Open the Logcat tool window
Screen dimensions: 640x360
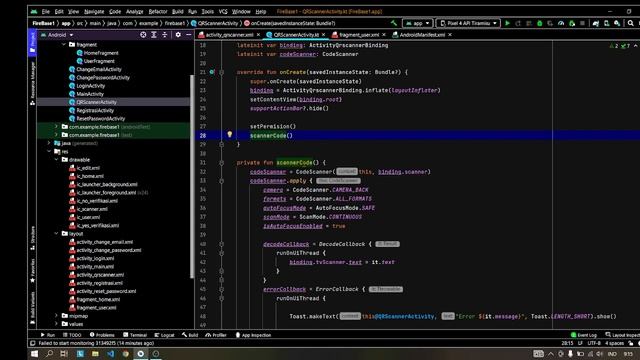[x=164, y=335]
